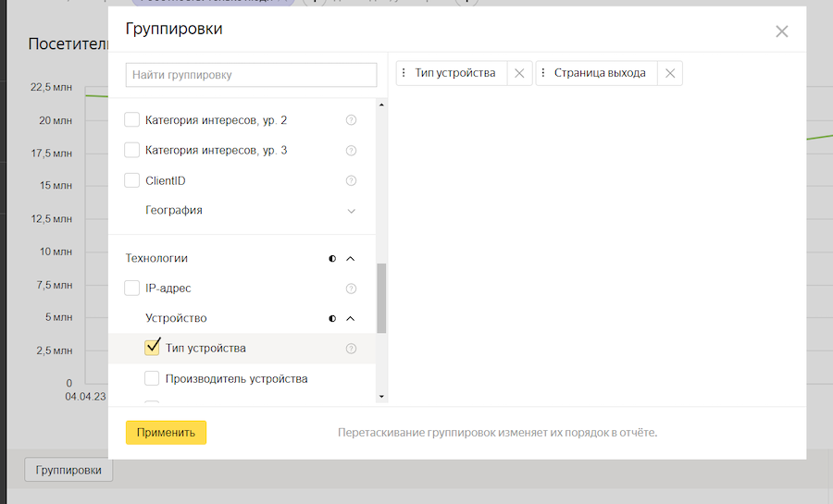Tick the Производитель устройства checkbox

click(152, 378)
